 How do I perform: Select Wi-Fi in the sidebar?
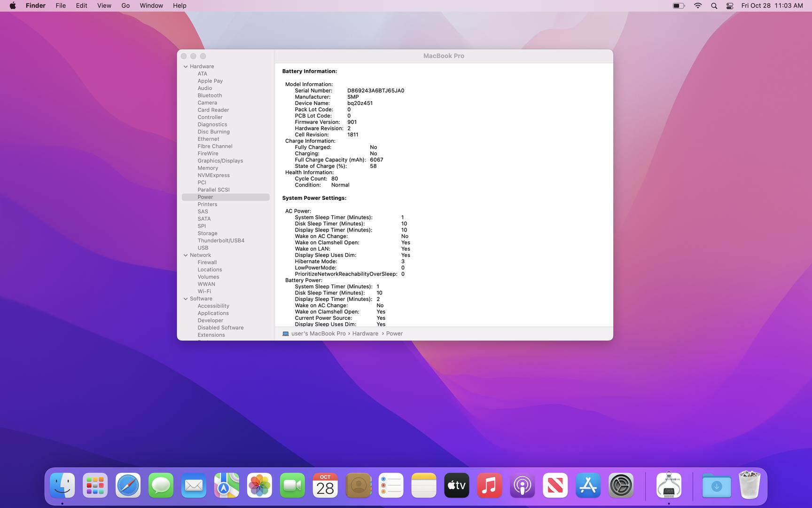point(204,292)
